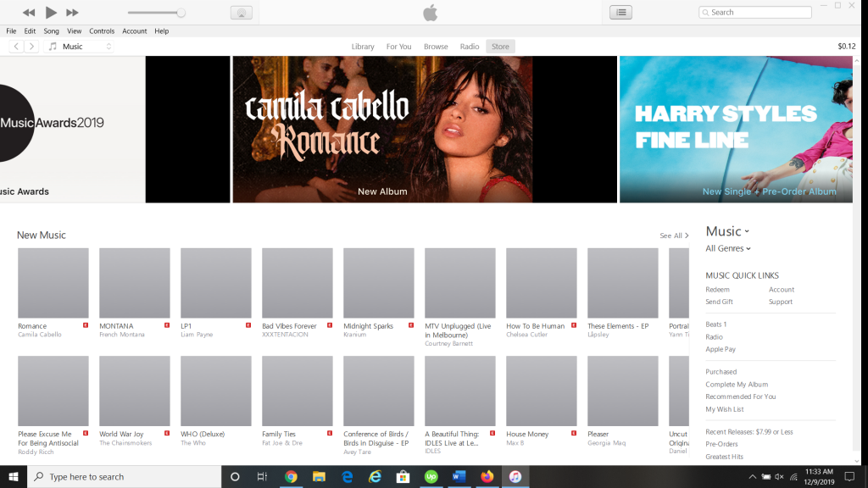868x488 pixels.
Task: Click the iTunes icon in the taskbar
Action: tap(515, 476)
